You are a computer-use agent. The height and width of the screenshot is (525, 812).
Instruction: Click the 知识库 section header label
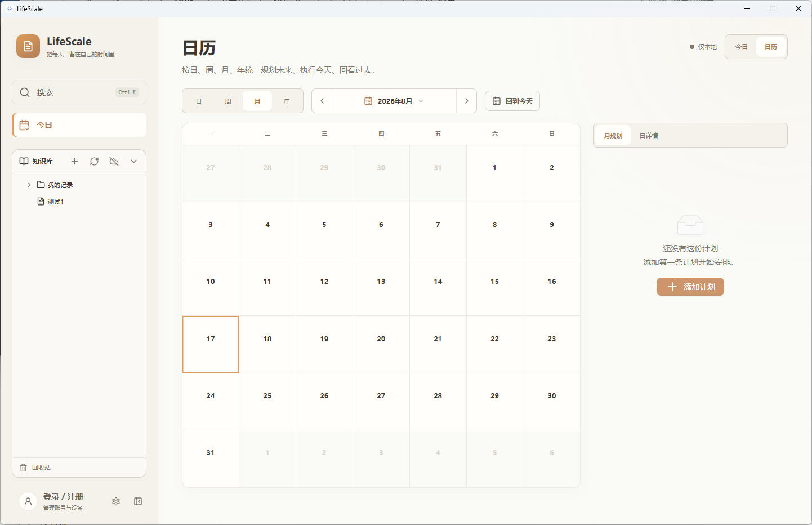(43, 162)
